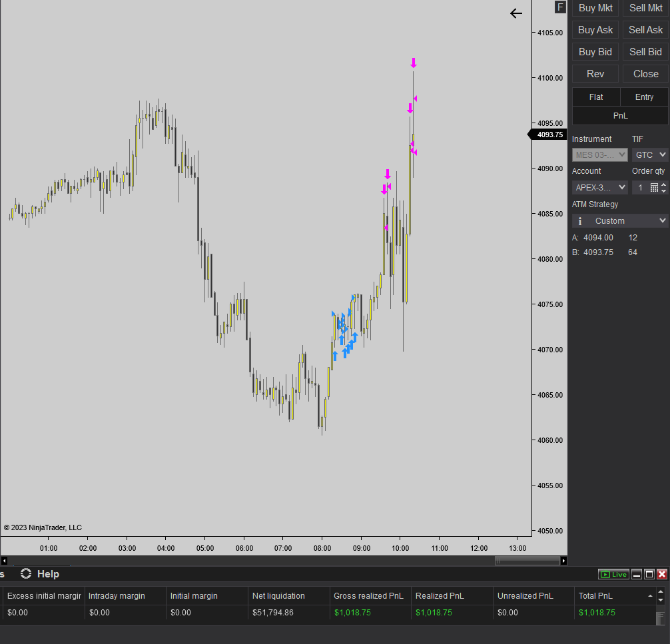Click the ATM strategy info icon
The image size is (670, 644).
pyautogui.click(x=580, y=221)
